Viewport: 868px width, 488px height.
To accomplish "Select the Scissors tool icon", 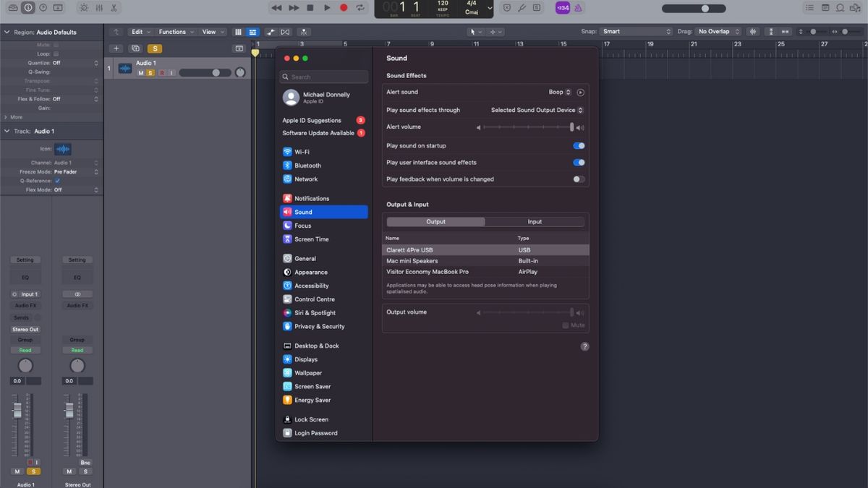I will [x=114, y=7].
